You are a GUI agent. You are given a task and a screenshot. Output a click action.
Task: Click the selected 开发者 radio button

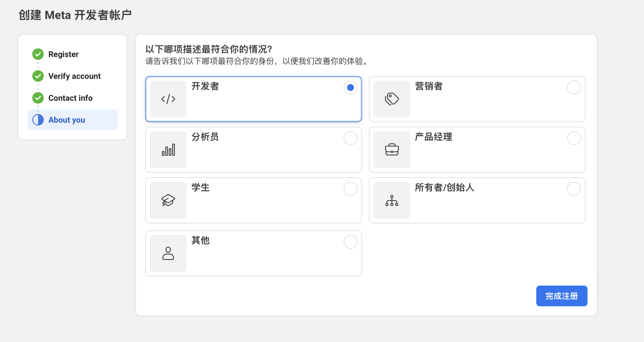click(350, 88)
